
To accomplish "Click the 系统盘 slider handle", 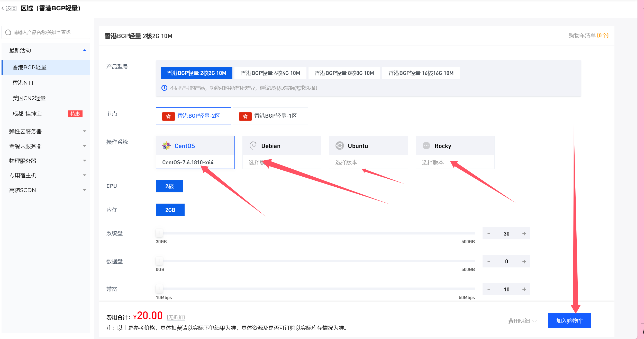I will coord(159,233).
